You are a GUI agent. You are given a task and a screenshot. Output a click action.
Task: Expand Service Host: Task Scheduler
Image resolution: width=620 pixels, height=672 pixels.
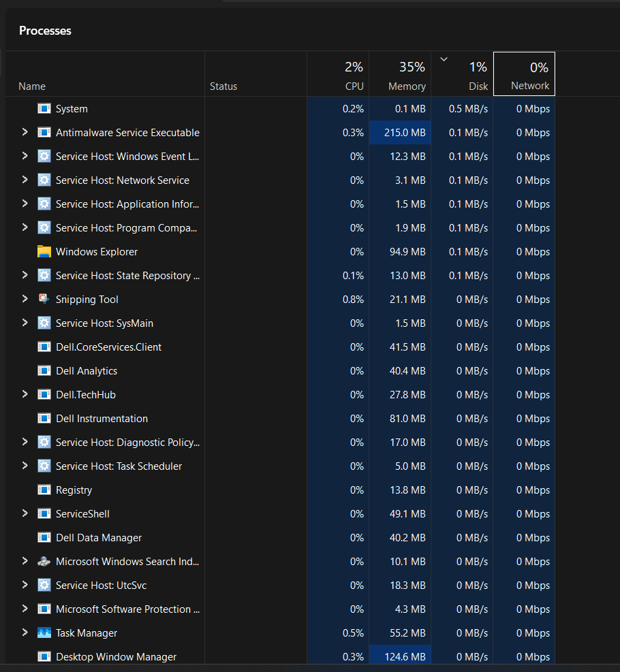25,466
